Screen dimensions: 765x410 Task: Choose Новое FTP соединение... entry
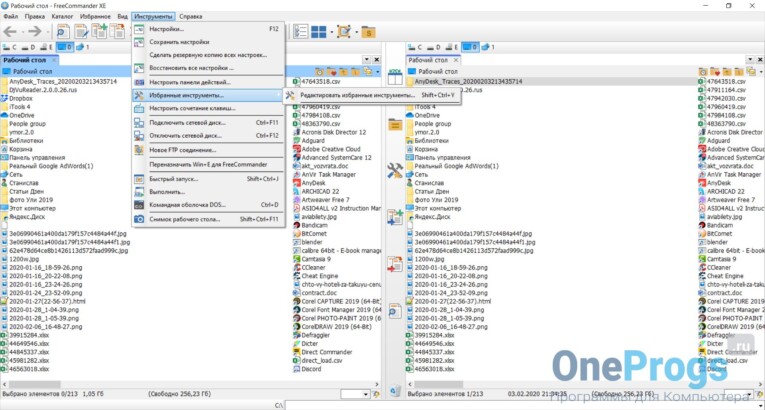208,150
